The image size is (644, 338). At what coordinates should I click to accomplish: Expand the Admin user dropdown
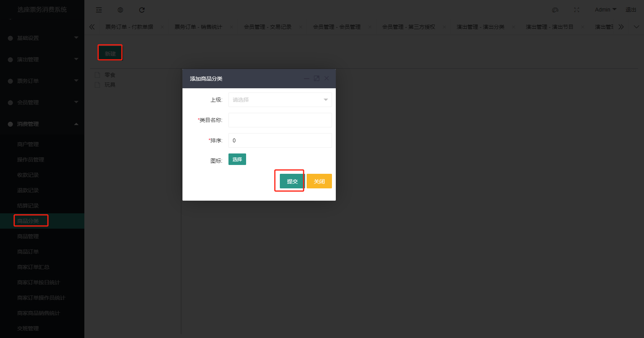click(605, 10)
